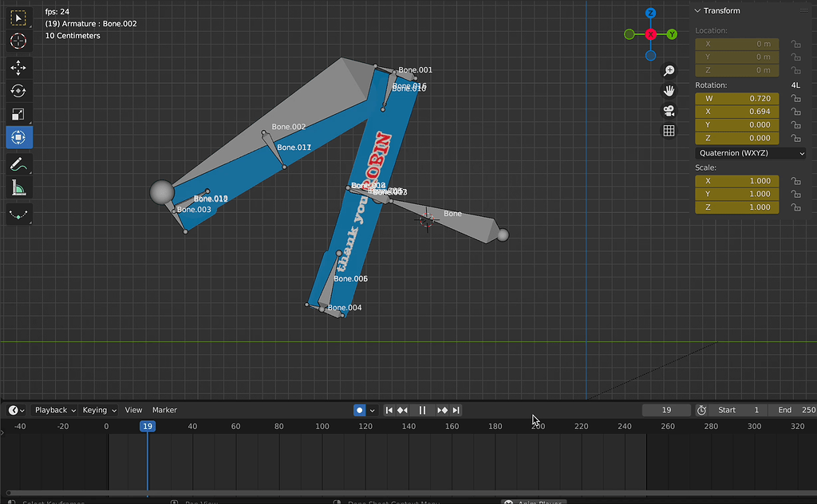Open the Playback dropdown menu
817x504 pixels.
55,410
